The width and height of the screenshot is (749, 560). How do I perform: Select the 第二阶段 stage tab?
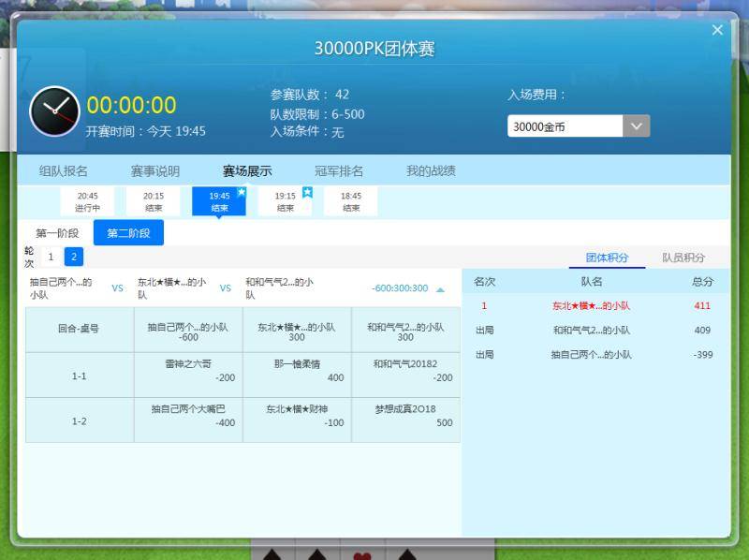[x=127, y=231]
